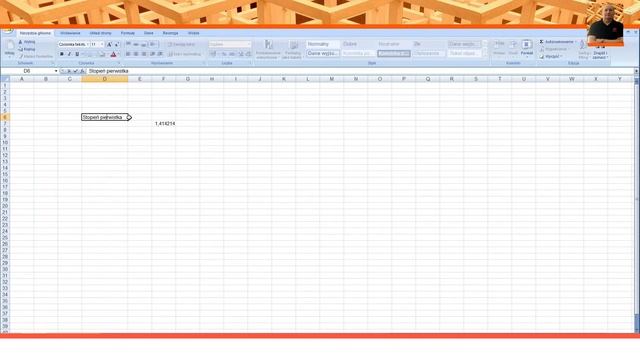Select cell containing 1,414214
Viewport: 640px width, 360px height.
(x=164, y=124)
